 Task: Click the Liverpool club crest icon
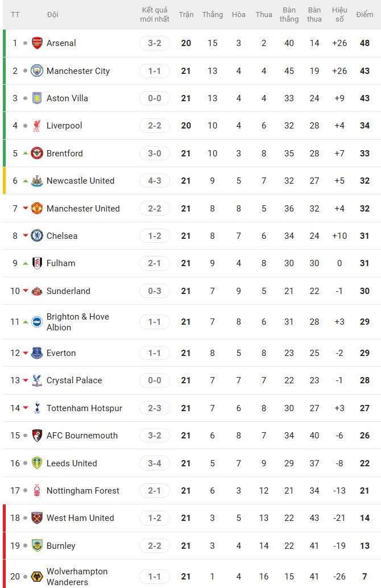pos(37,126)
